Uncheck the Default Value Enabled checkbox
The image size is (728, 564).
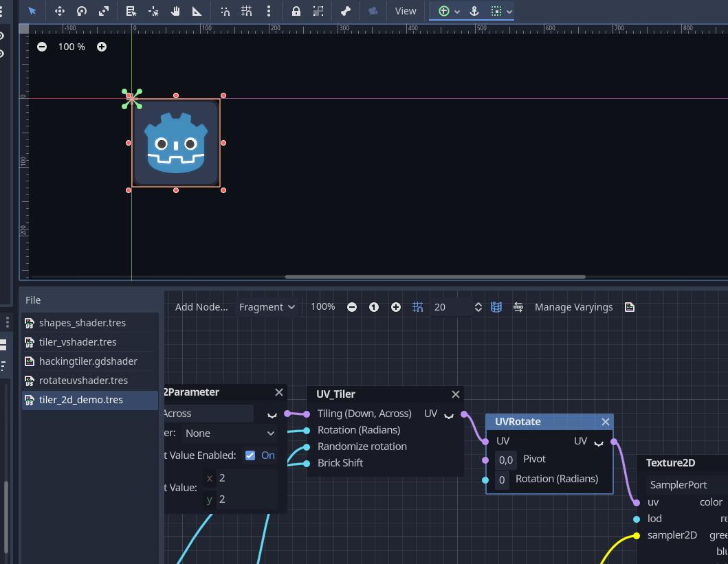(250, 455)
